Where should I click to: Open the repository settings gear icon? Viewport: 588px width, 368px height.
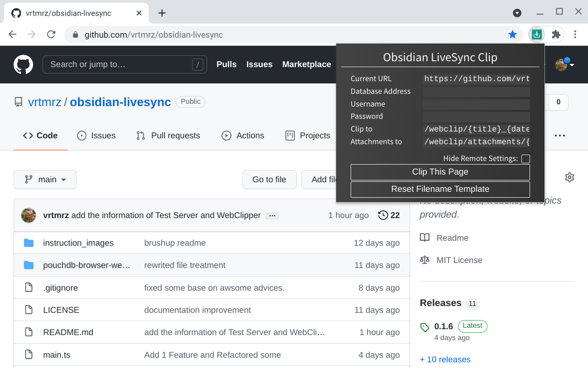click(x=570, y=177)
